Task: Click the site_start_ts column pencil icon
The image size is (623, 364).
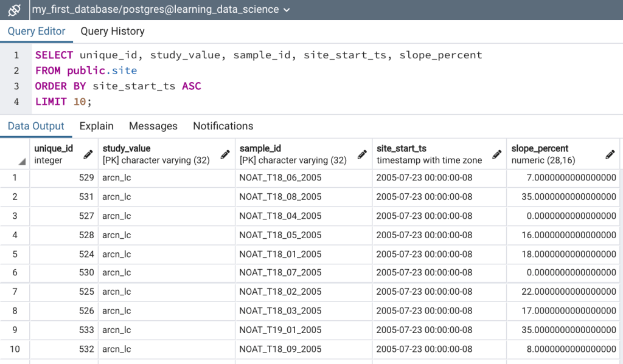Action: tap(496, 154)
